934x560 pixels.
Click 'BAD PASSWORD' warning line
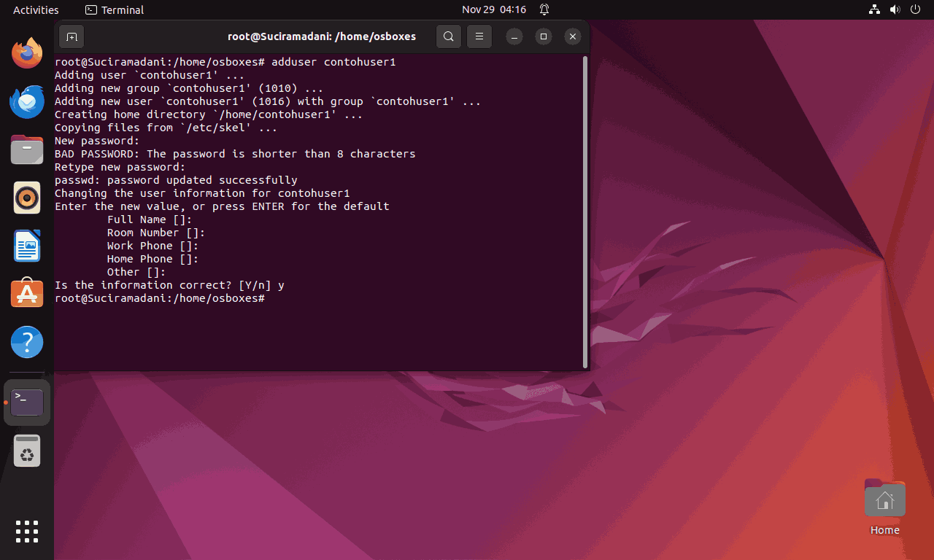click(235, 154)
